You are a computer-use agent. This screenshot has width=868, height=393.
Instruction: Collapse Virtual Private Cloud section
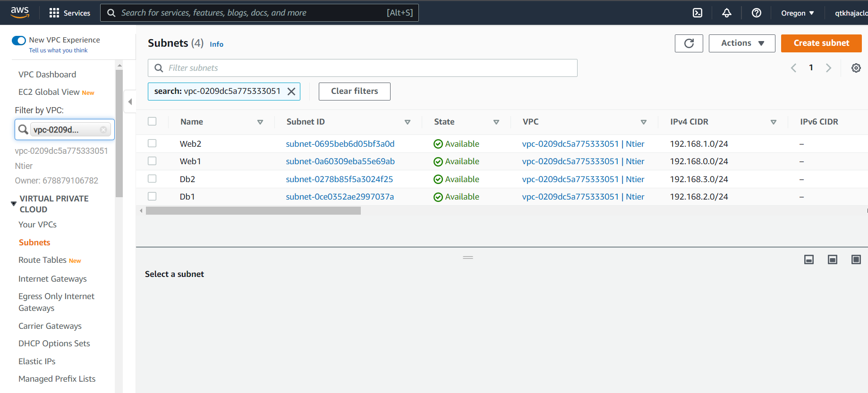14,204
